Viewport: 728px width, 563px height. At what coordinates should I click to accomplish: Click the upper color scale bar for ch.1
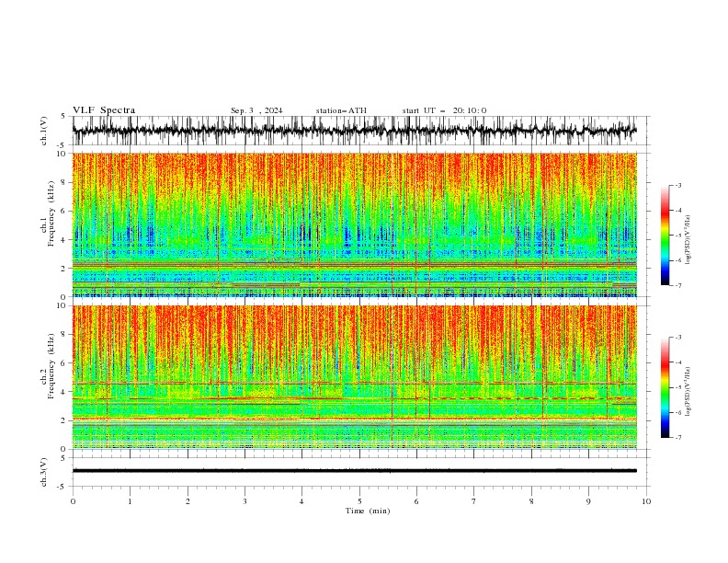(x=665, y=236)
